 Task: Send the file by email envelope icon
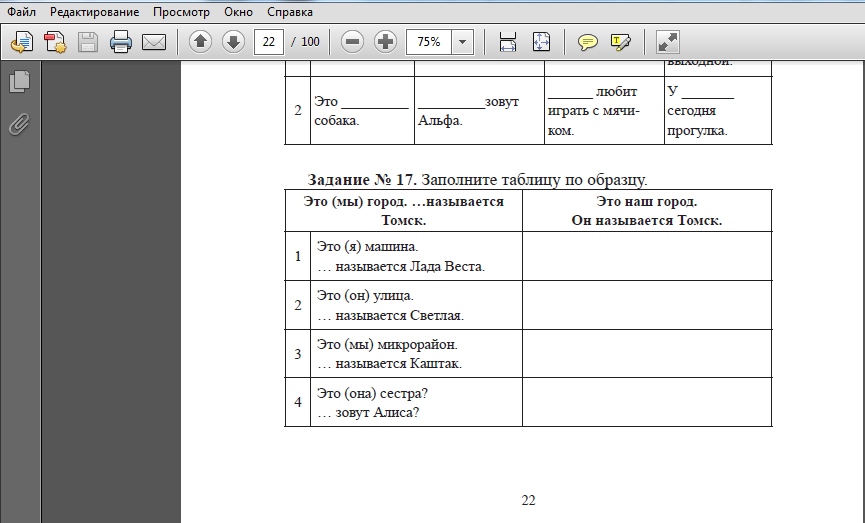tap(154, 42)
